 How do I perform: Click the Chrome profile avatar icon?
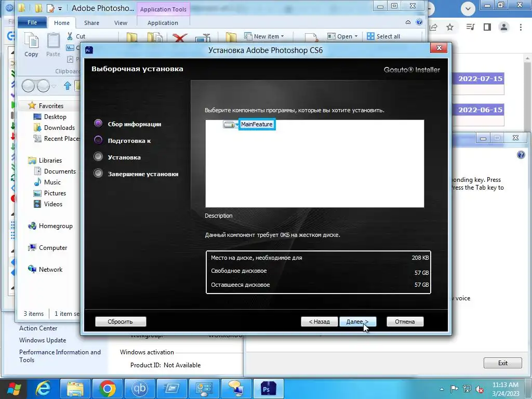pos(504,27)
